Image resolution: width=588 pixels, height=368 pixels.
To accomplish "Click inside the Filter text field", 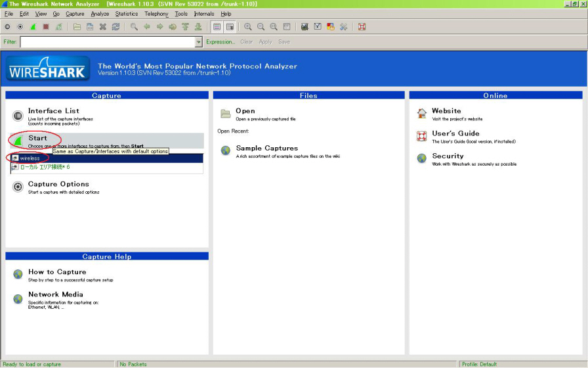I will pyautogui.click(x=108, y=42).
